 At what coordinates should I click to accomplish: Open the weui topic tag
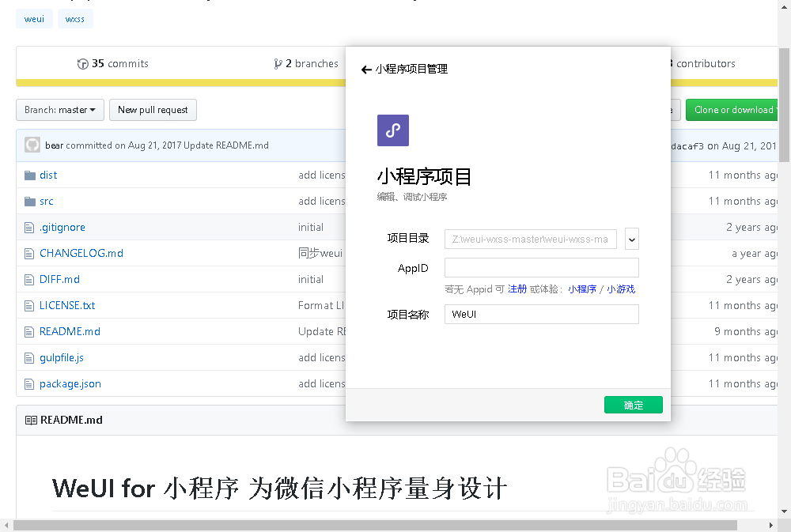pyautogui.click(x=34, y=19)
